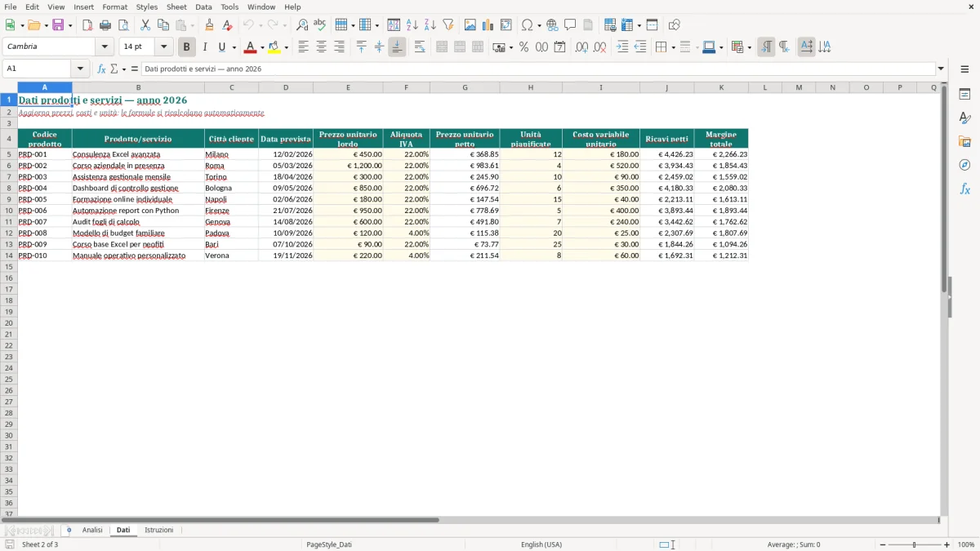Click the Save document icon
Viewport: 980px width, 551px height.
pyautogui.click(x=58, y=25)
